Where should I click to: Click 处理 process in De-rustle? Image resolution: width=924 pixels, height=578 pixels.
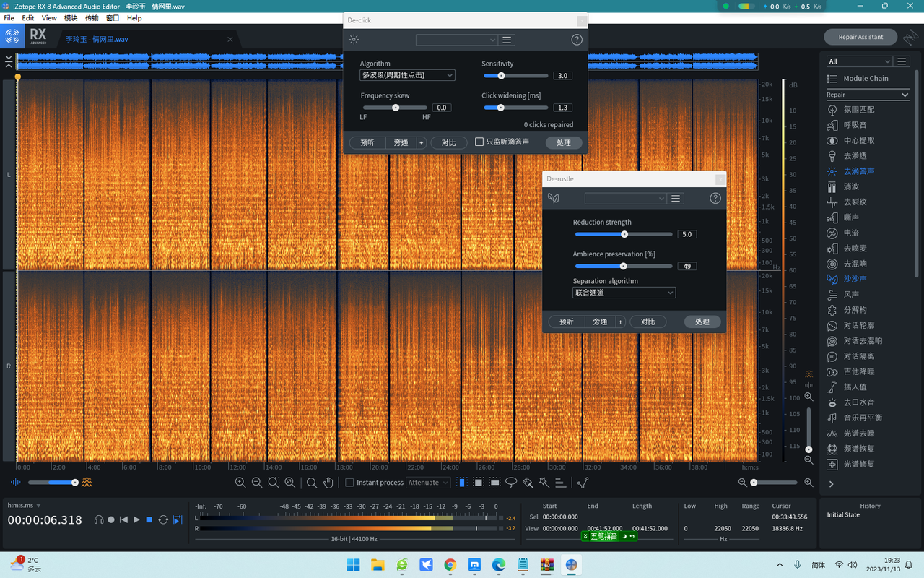[702, 322]
